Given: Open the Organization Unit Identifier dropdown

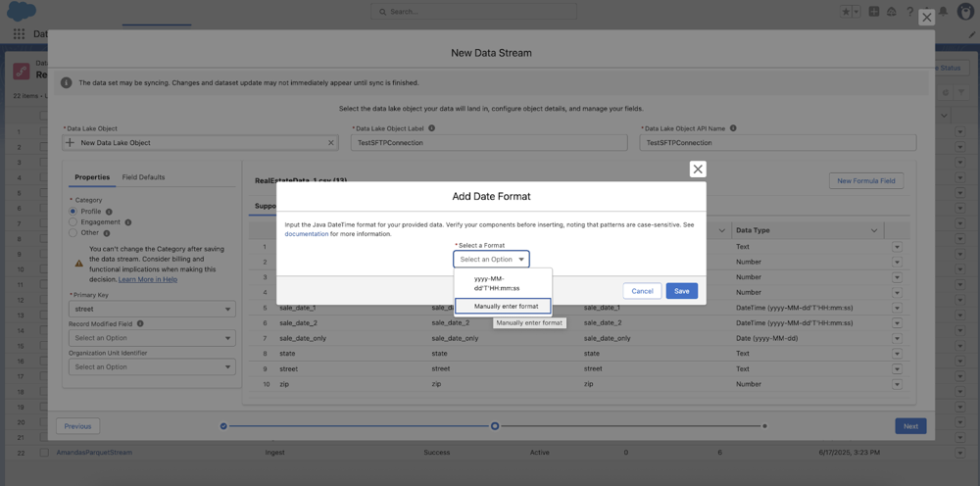Looking at the screenshot, I should pos(152,367).
